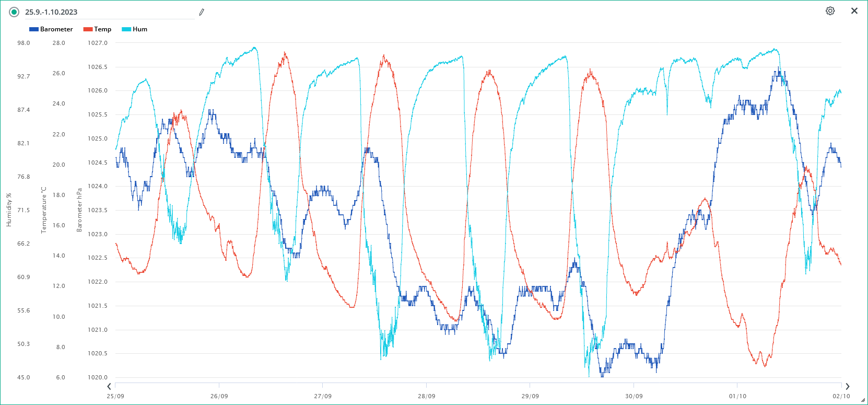868x405 pixels.
Task: Go to previous period with left chevron
Action: (109, 387)
